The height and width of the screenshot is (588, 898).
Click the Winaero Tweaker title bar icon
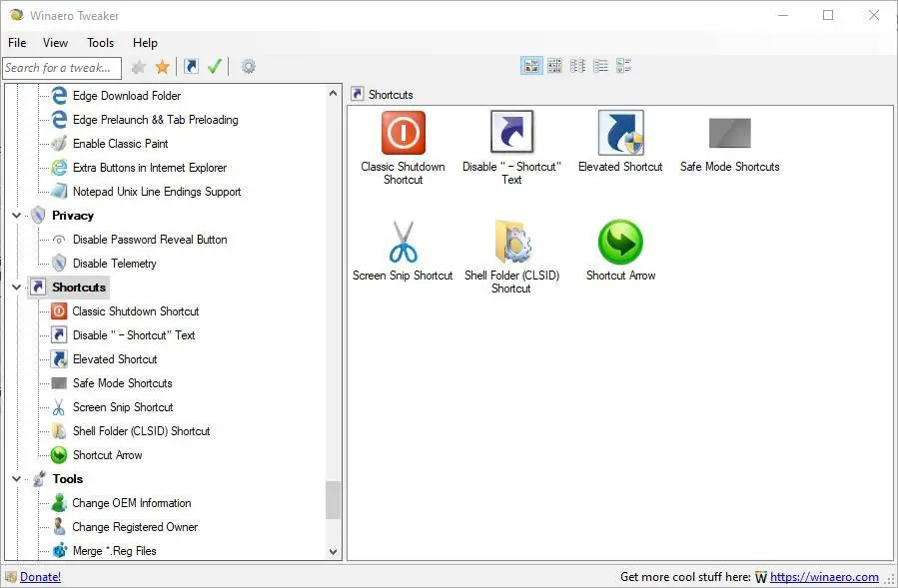pos(17,15)
